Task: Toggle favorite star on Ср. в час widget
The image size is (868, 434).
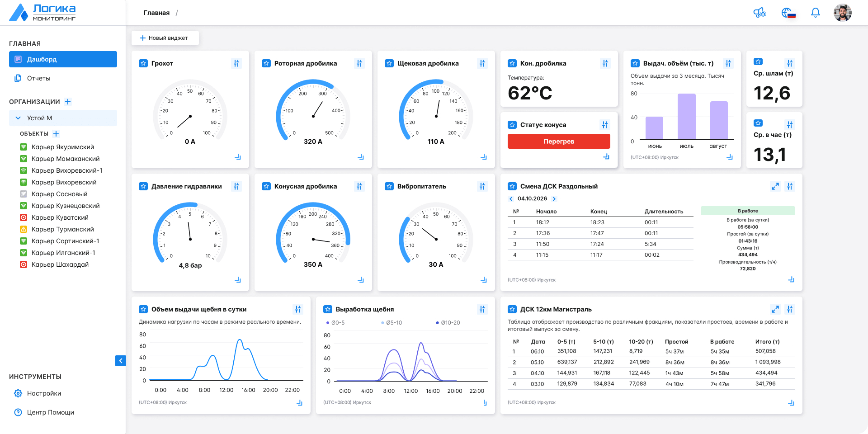Action: [x=758, y=123]
